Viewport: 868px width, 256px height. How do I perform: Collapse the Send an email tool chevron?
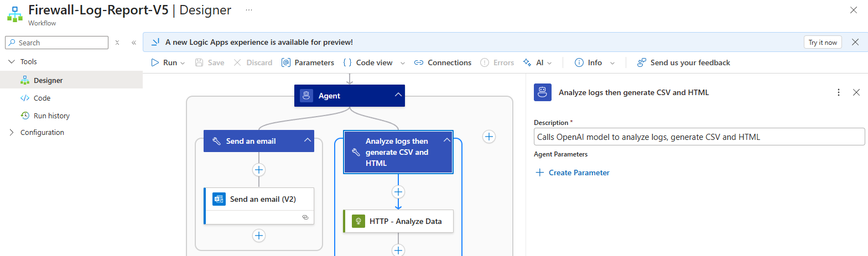tap(308, 140)
